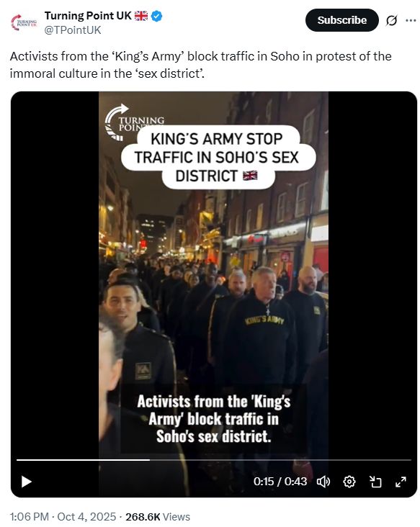Click the Subscribe button
This screenshot has width=420, height=527.
click(x=342, y=20)
